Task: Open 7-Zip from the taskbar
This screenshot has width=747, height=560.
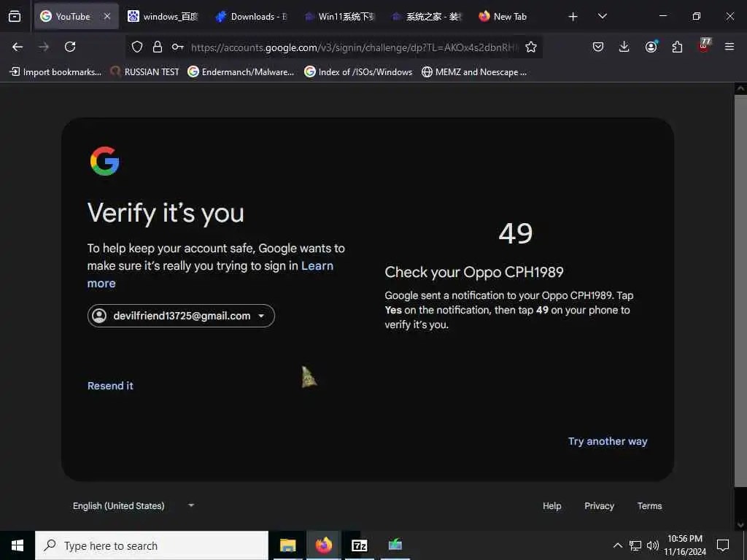Action: click(359, 545)
